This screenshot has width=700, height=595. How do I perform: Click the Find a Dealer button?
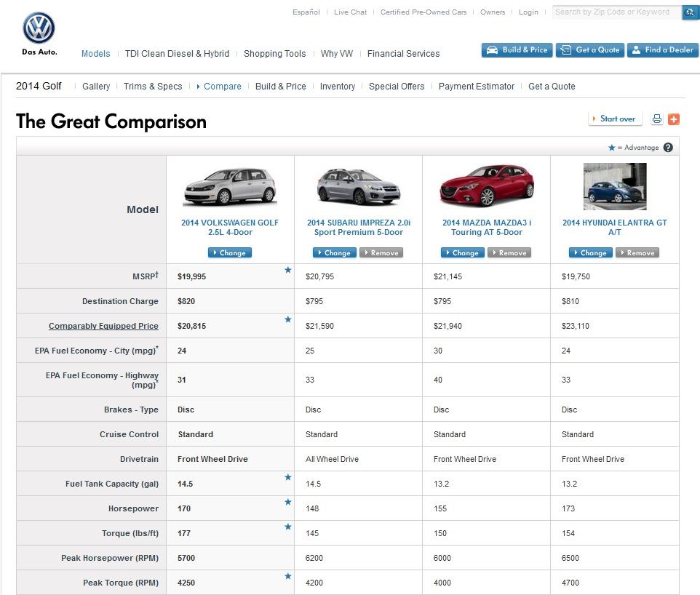pos(662,50)
